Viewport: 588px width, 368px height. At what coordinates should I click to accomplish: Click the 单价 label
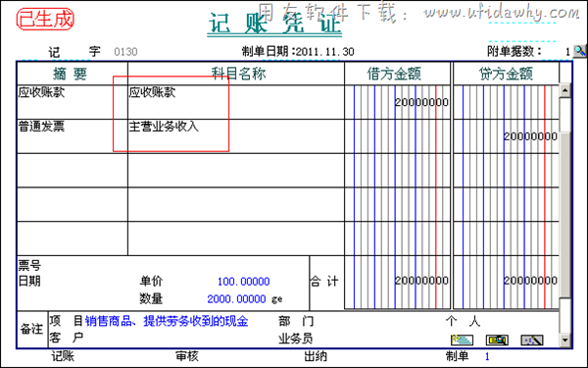tap(151, 281)
